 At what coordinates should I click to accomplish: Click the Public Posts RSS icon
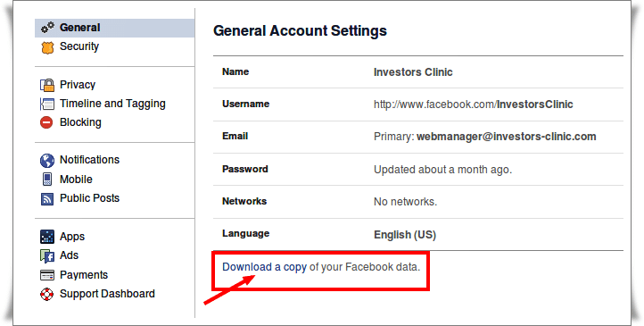point(47,199)
